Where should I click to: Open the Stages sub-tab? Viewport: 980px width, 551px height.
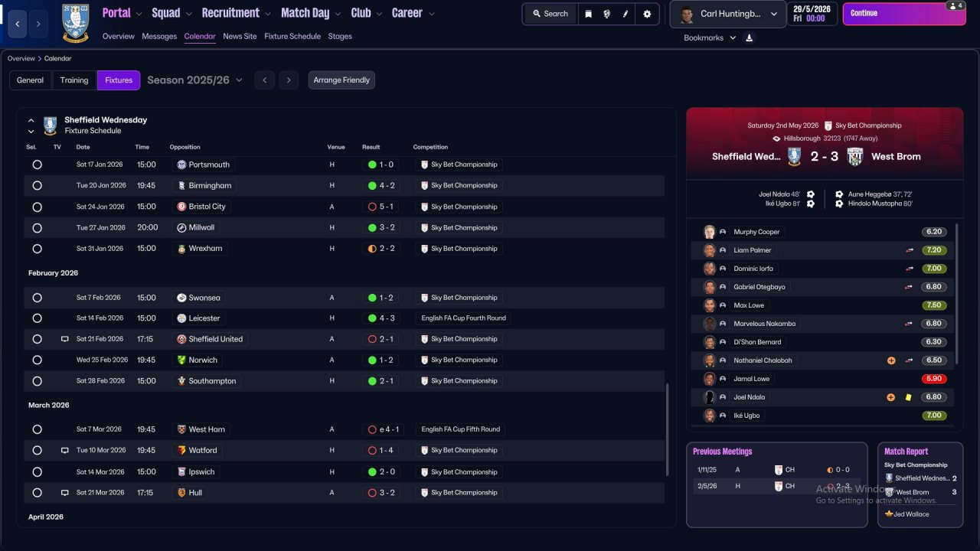coord(340,36)
